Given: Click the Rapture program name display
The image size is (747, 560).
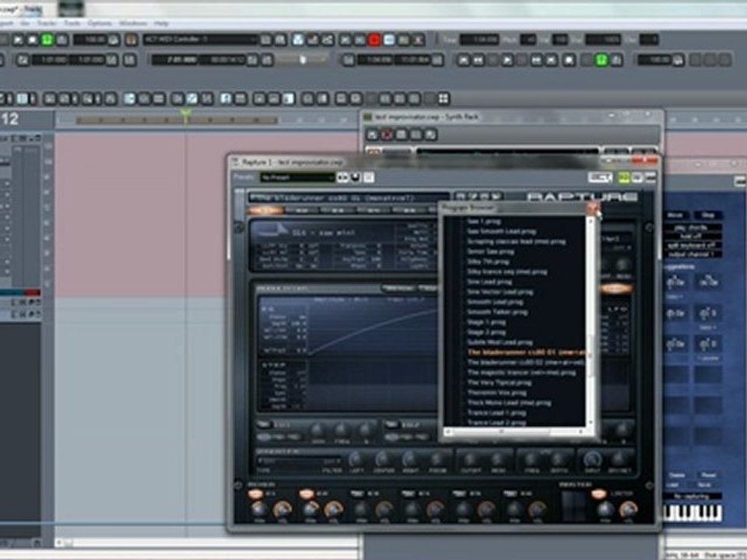Looking at the screenshot, I should [348, 198].
